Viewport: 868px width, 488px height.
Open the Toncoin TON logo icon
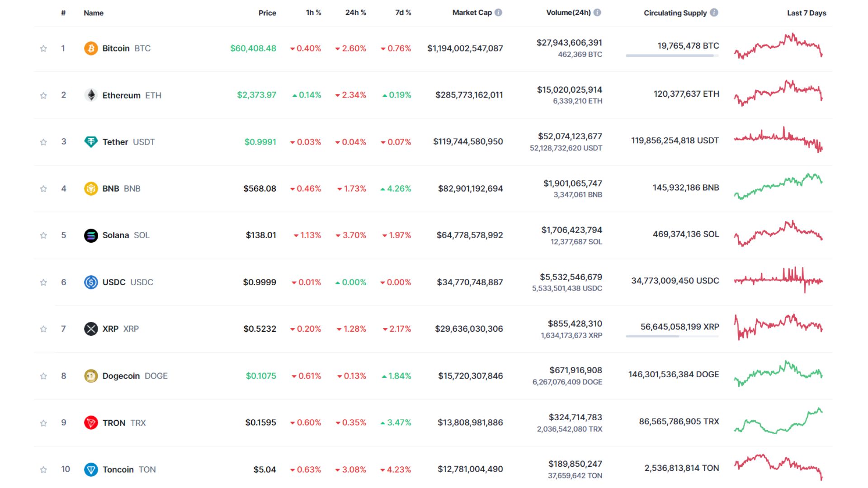coord(91,469)
